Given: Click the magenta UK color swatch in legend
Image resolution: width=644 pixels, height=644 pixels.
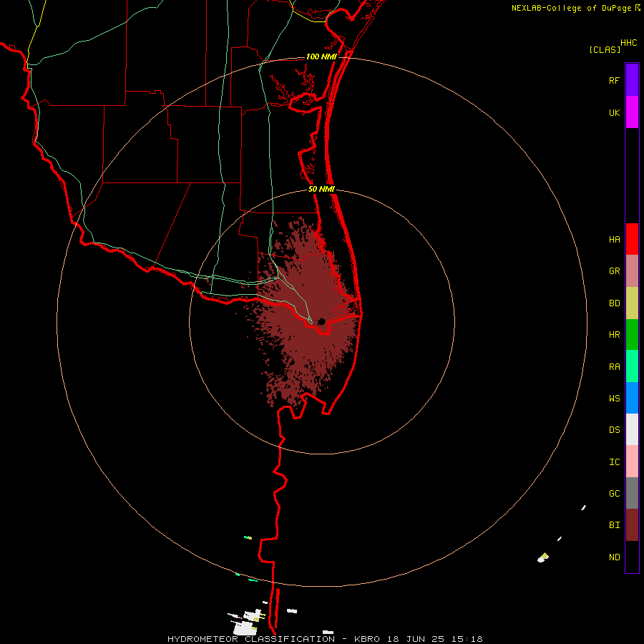Looking at the screenshot, I should point(632,112).
